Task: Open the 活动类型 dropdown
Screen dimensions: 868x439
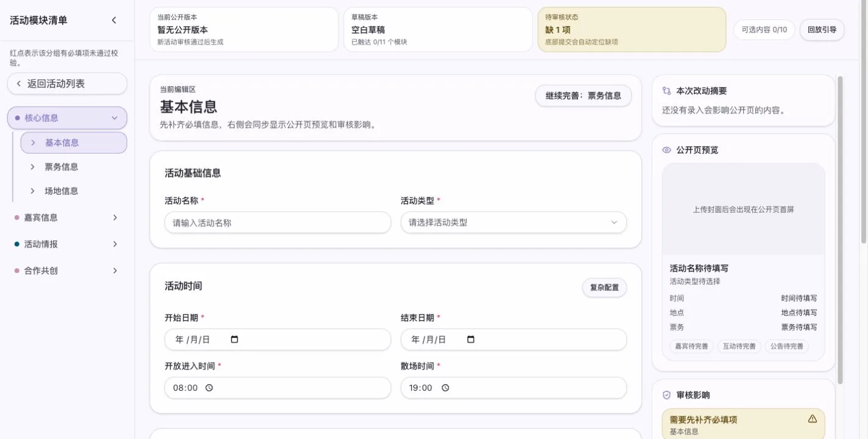Action: [x=513, y=223]
